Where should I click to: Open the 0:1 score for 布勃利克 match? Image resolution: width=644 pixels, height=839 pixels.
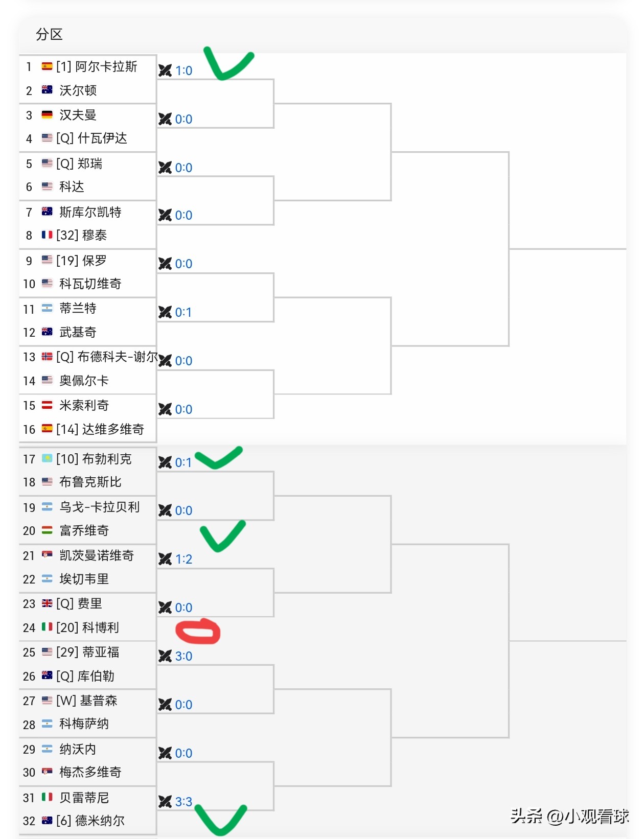tap(183, 462)
